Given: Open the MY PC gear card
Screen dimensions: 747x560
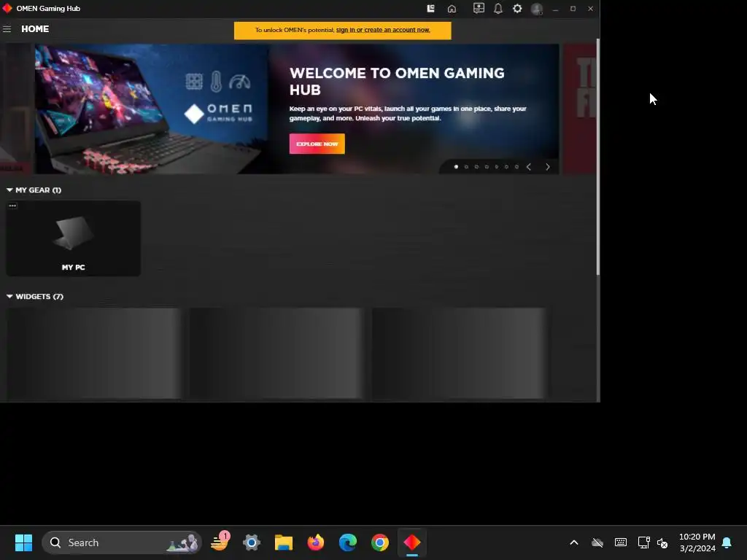Looking at the screenshot, I should [73, 238].
